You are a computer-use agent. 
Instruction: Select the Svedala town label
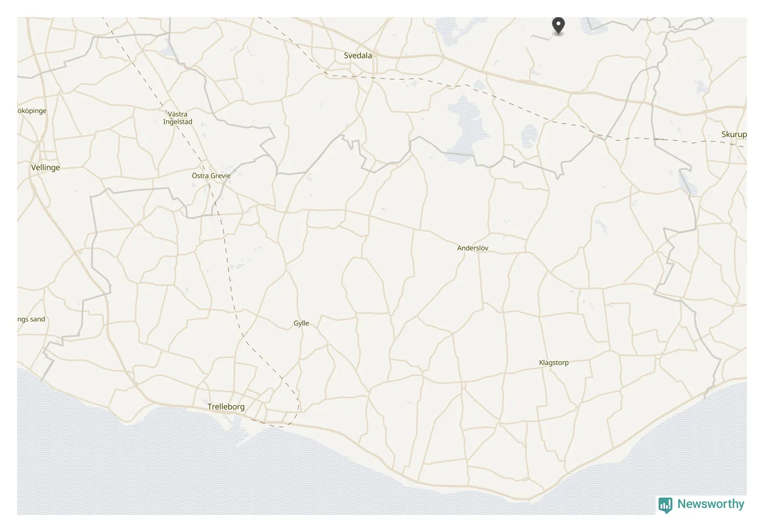point(357,55)
